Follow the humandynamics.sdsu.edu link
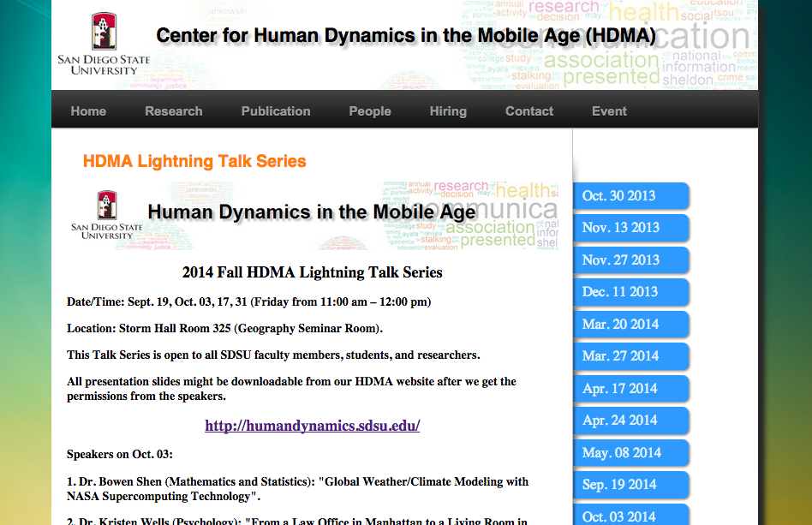Viewport: 812px width, 525px height. click(313, 426)
